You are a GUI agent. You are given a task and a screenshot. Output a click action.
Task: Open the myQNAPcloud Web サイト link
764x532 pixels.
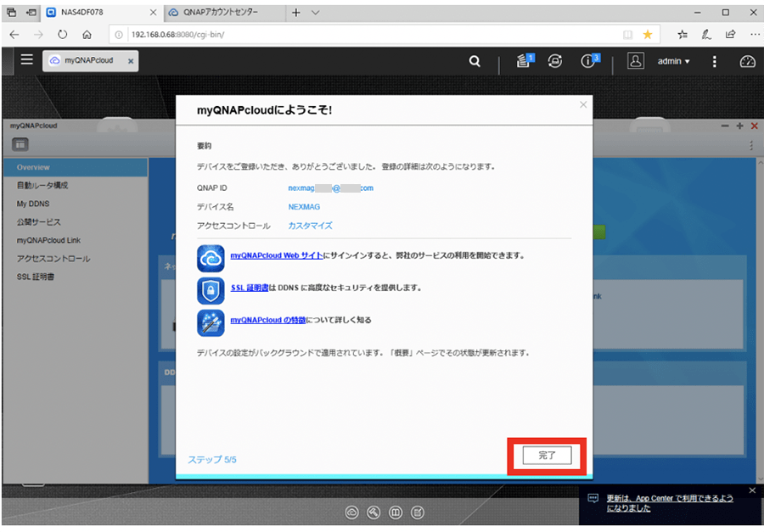click(276, 255)
